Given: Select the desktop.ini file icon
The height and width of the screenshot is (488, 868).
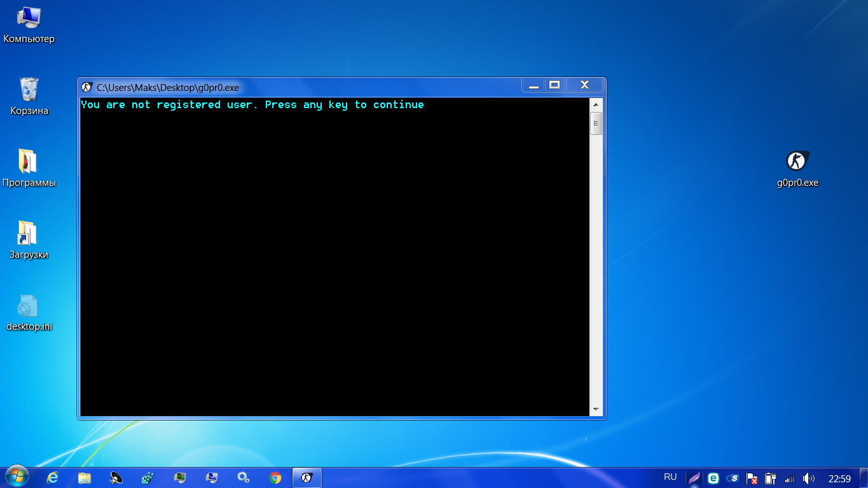Looking at the screenshot, I should point(29,312).
